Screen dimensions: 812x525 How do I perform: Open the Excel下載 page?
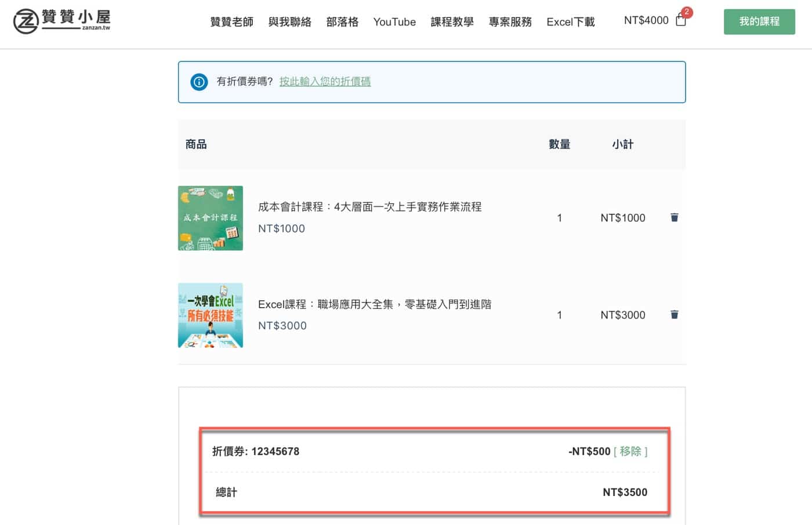[x=570, y=22]
